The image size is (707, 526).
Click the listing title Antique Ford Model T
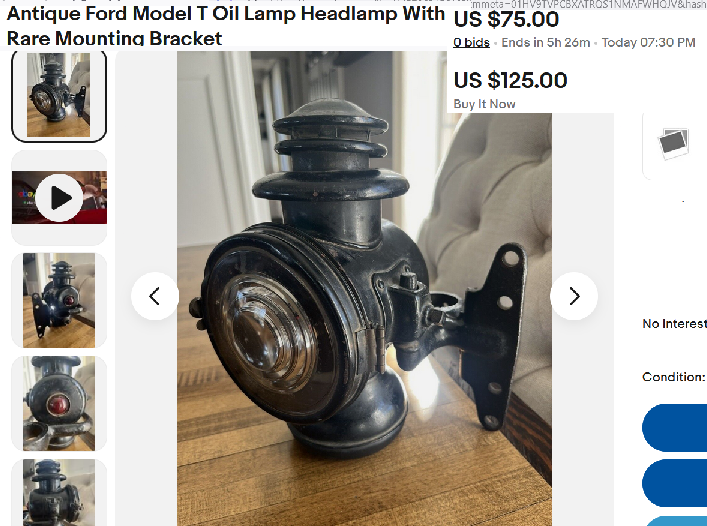click(x=226, y=26)
